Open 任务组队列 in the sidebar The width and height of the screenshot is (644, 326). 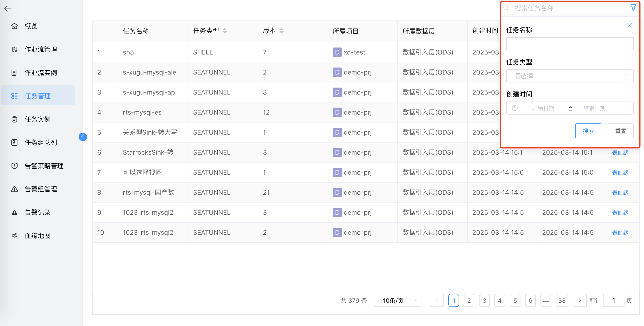(x=40, y=142)
